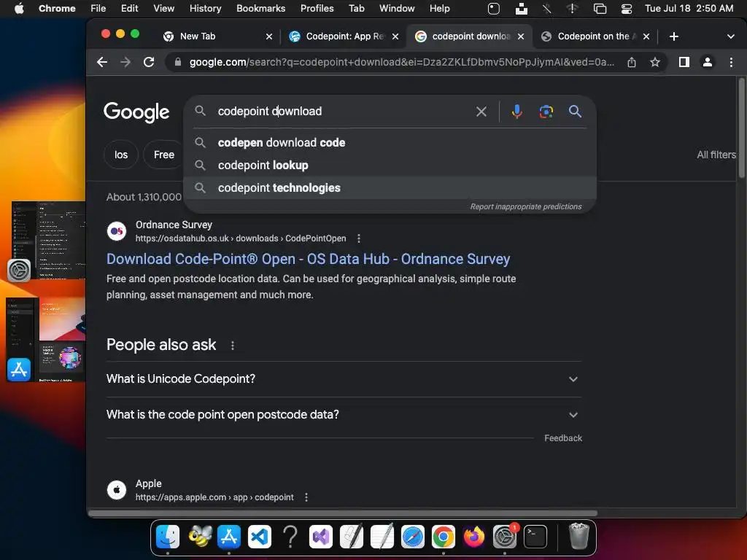This screenshot has width=747, height=560.
Task: Open Chrome three-dot menu
Action: pos(731,62)
